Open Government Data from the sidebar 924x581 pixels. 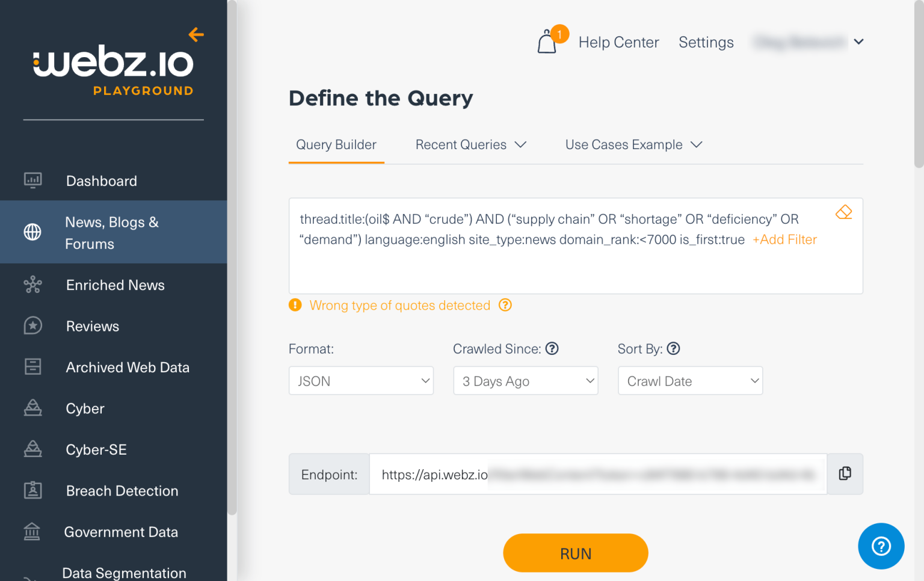[x=121, y=532]
